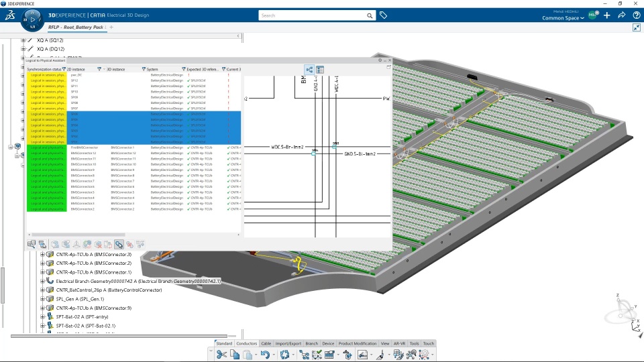The width and height of the screenshot is (644, 362).
Task: Toggle the blue link icon in assistant toolbar
Action: 119,245
